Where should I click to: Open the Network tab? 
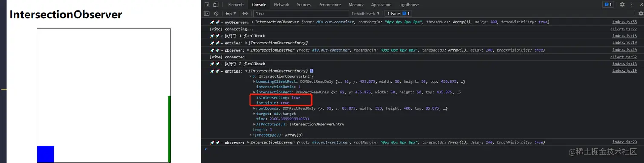pos(282,5)
